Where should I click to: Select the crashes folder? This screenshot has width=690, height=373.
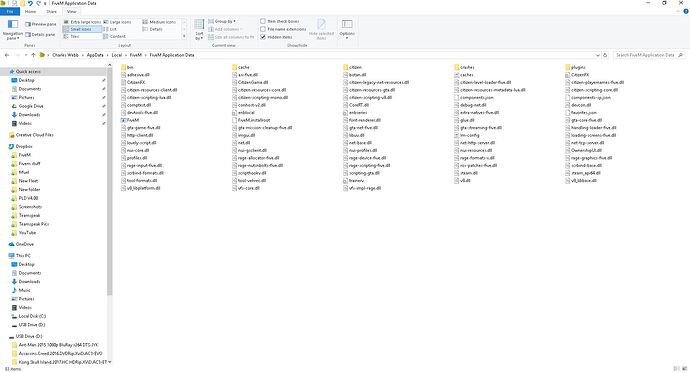pos(464,67)
